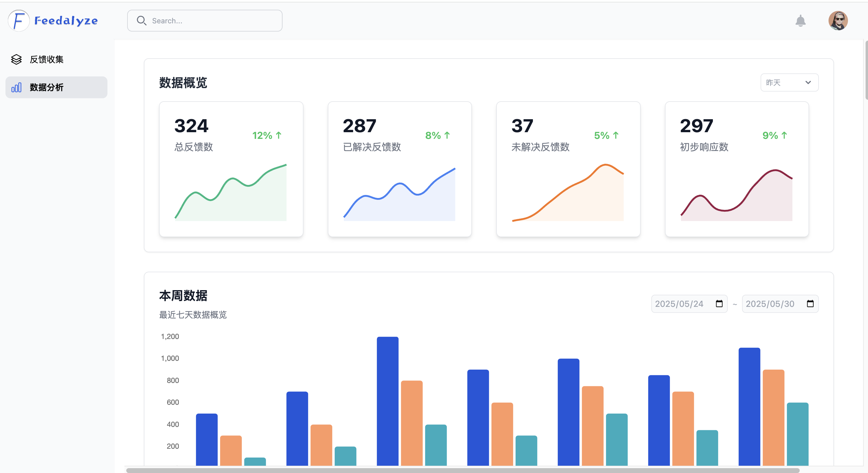Viewport: 868px width, 473px height.
Task: Expand the 昨天 time range dropdown
Action: [788, 82]
